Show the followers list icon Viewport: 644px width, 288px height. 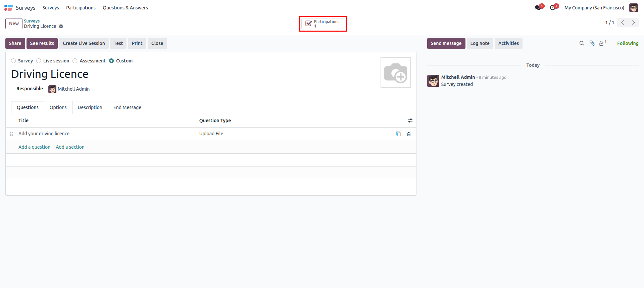coord(602,43)
